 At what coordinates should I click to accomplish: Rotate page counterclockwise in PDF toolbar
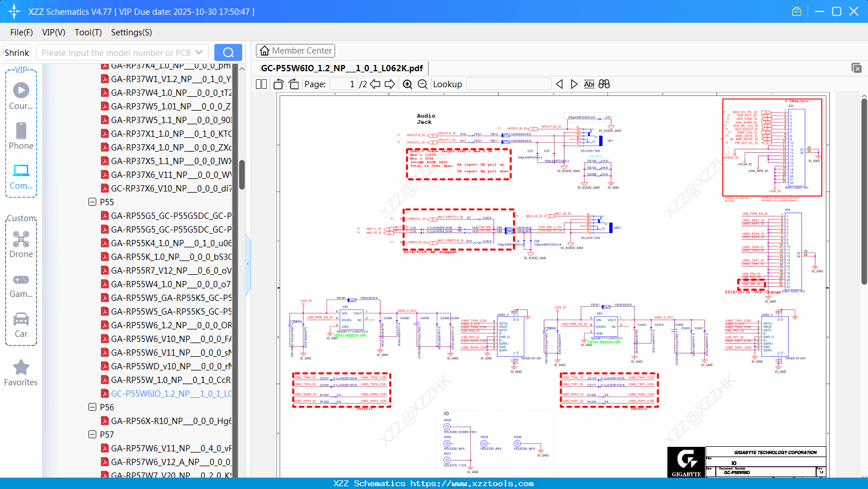pos(279,84)
